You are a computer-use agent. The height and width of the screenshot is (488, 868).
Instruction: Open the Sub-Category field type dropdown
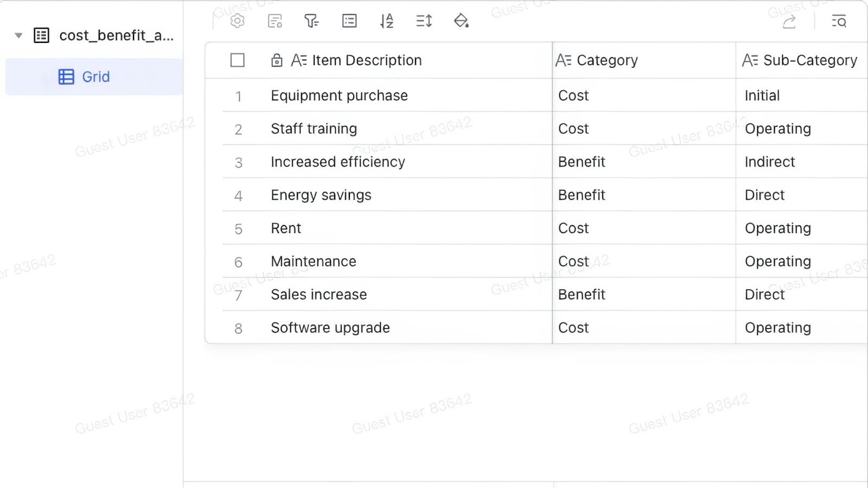(x=750, y=60)
